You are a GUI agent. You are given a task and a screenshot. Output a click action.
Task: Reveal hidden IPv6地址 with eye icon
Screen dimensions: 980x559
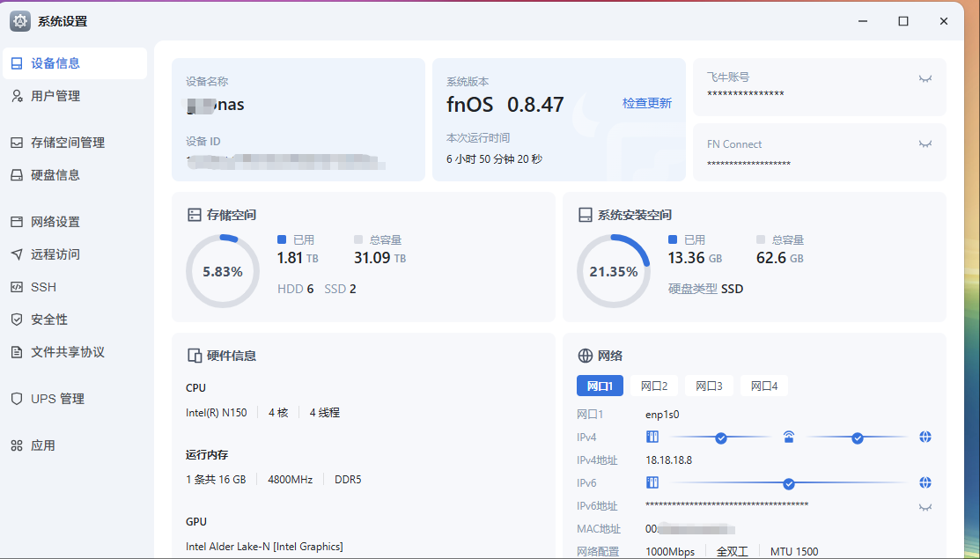(925, 507)
